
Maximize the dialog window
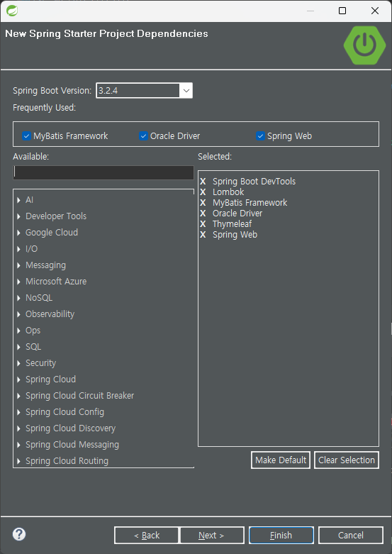(342, 11)
